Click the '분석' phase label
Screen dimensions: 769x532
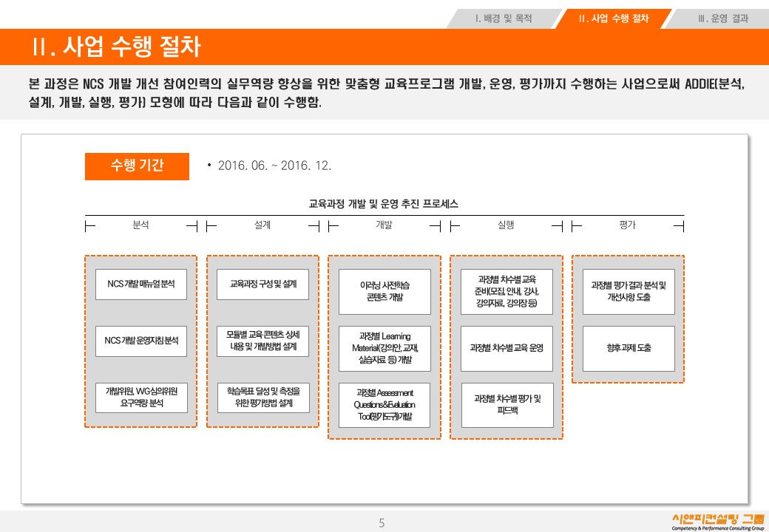pos(140,225)
